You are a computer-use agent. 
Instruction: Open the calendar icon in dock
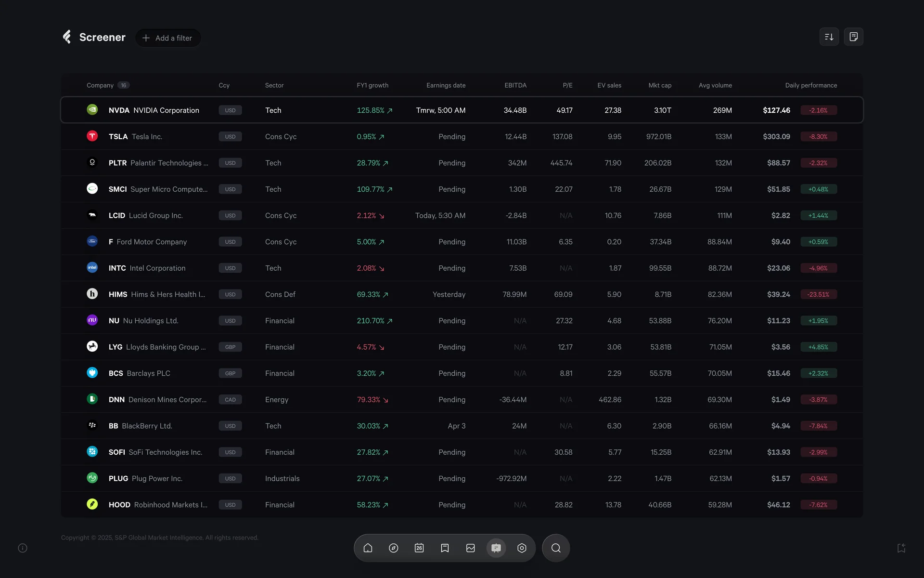419,548
